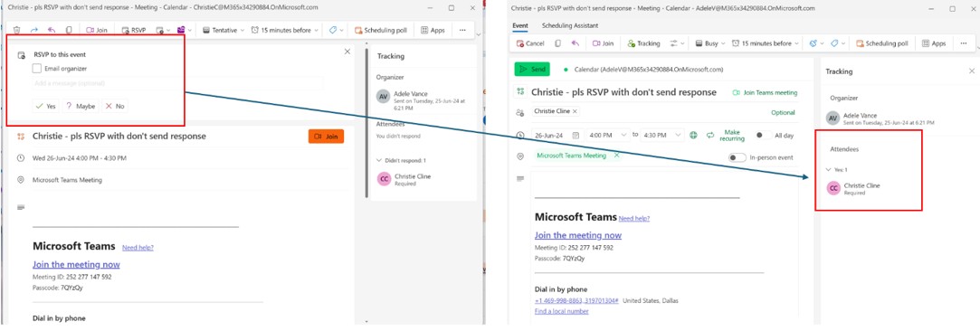Viewport: 980px width, 331px height.
Task: Click Need help link in Christie's window
Action: point(138,247)
